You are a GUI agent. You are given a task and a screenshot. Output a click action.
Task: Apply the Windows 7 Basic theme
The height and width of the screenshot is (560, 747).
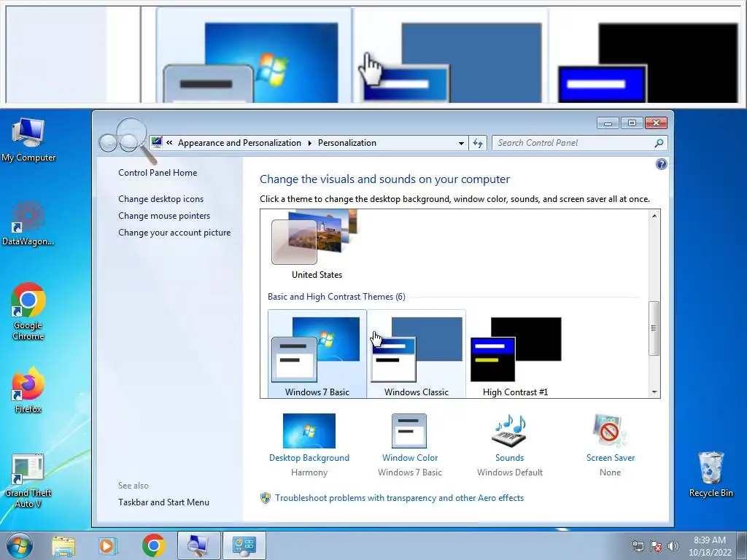coord(317,354)
